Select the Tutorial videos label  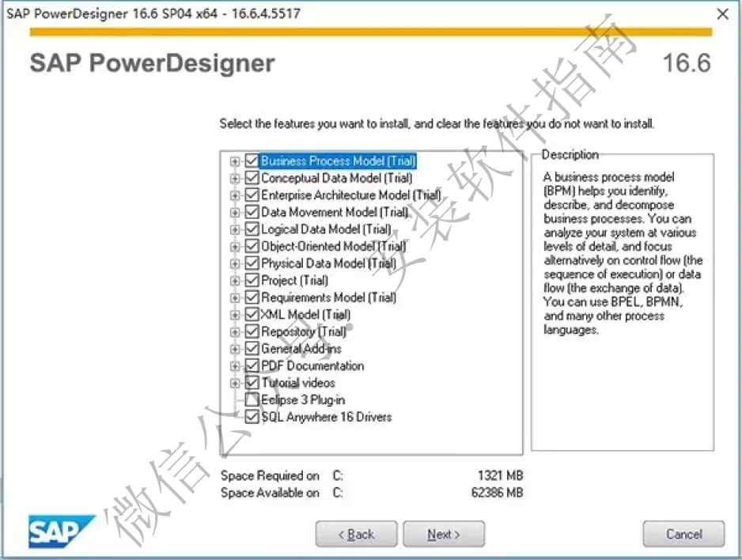[298, 383]
